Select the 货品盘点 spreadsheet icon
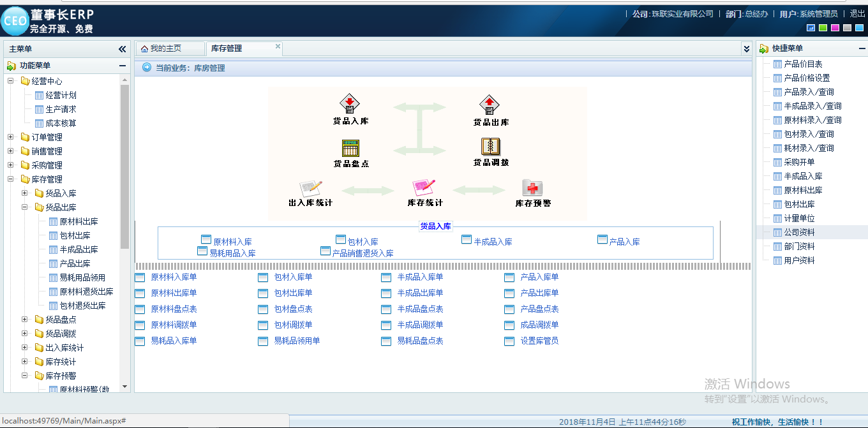The height and width of the screenshot is (428, 868). coord(350,147)
